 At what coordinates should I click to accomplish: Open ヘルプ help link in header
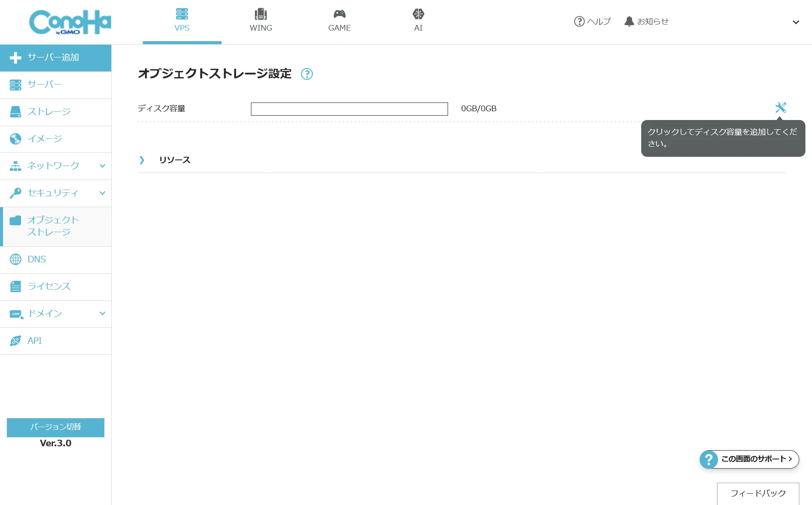pyautogui.click(x=592, y=21)
